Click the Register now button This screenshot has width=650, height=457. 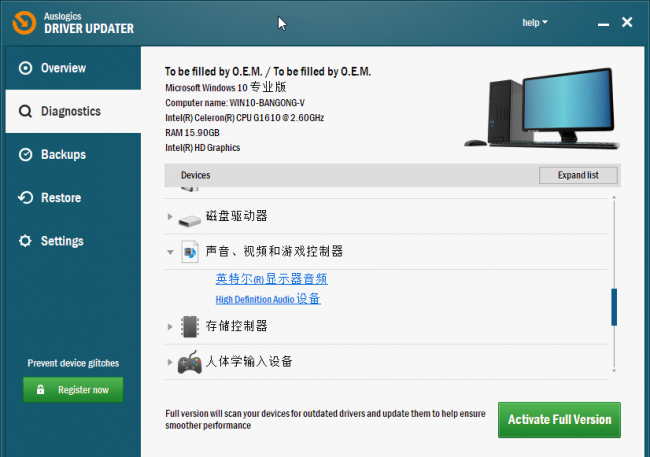coord(73,390)
